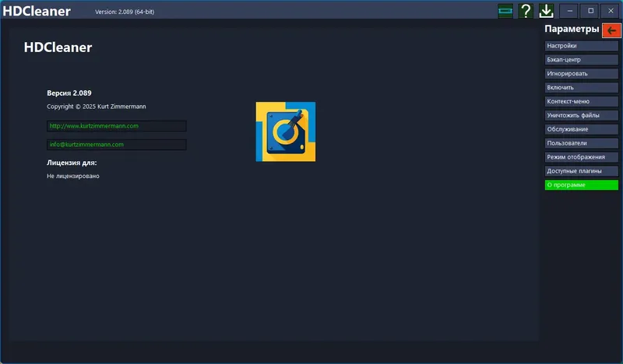
Task: Select the Игнорировать menu entry
Action: coord(581,73)
